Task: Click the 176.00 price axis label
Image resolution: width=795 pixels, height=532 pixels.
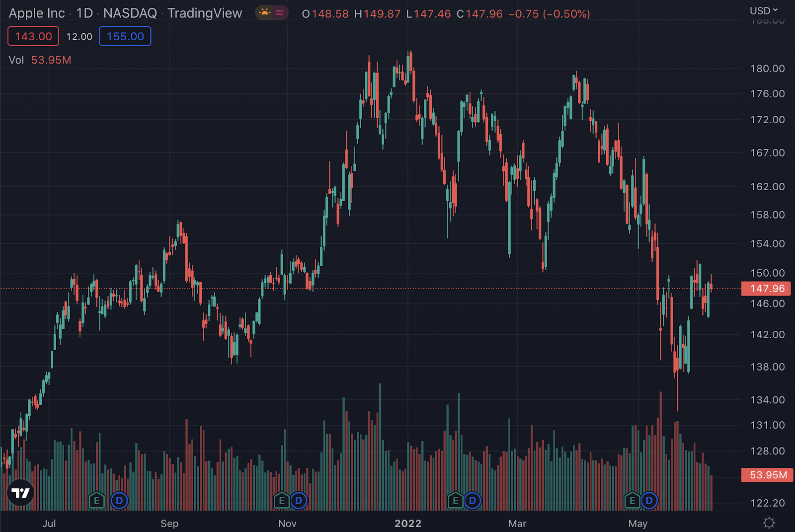Action: pos(768,94)
